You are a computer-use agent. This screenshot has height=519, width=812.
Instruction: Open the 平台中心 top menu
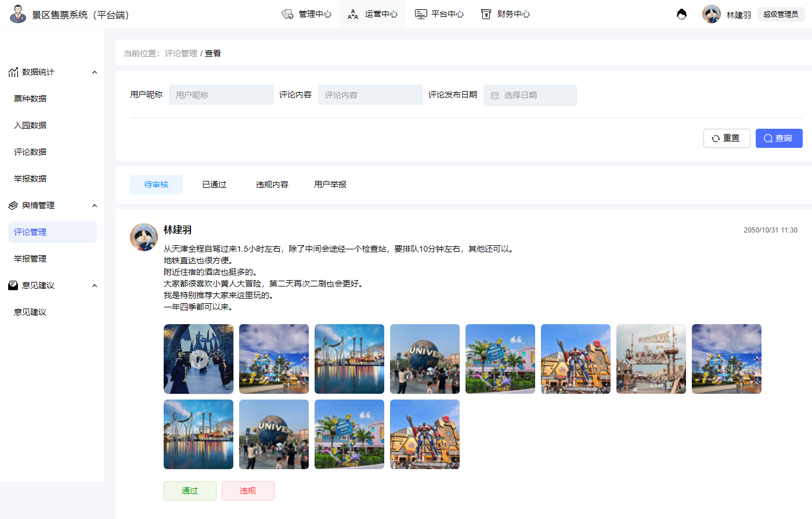point(439,14)
